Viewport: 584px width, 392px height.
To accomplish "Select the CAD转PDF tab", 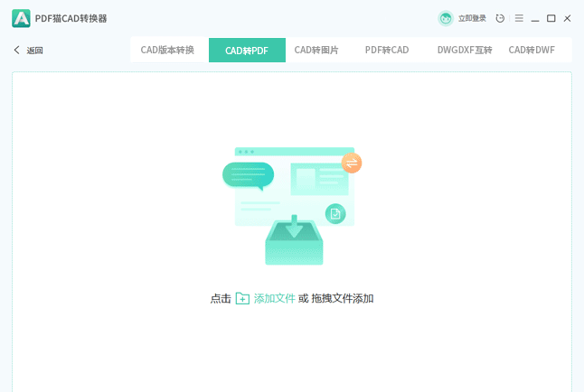I will click(247, 51).
